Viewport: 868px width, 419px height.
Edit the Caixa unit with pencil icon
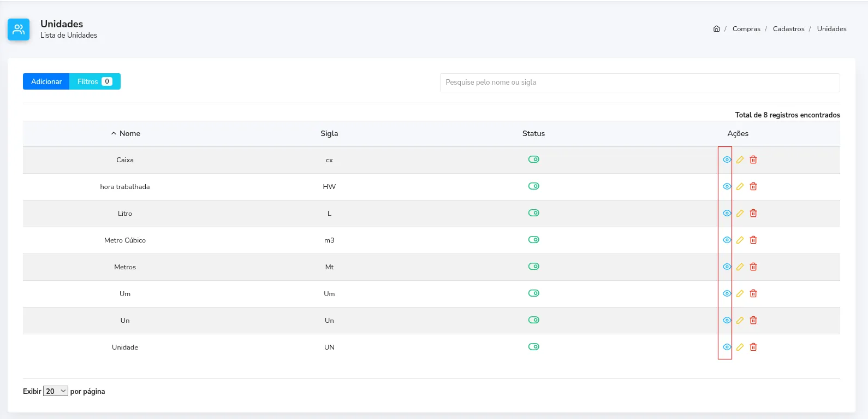click(x=740, y=160)
